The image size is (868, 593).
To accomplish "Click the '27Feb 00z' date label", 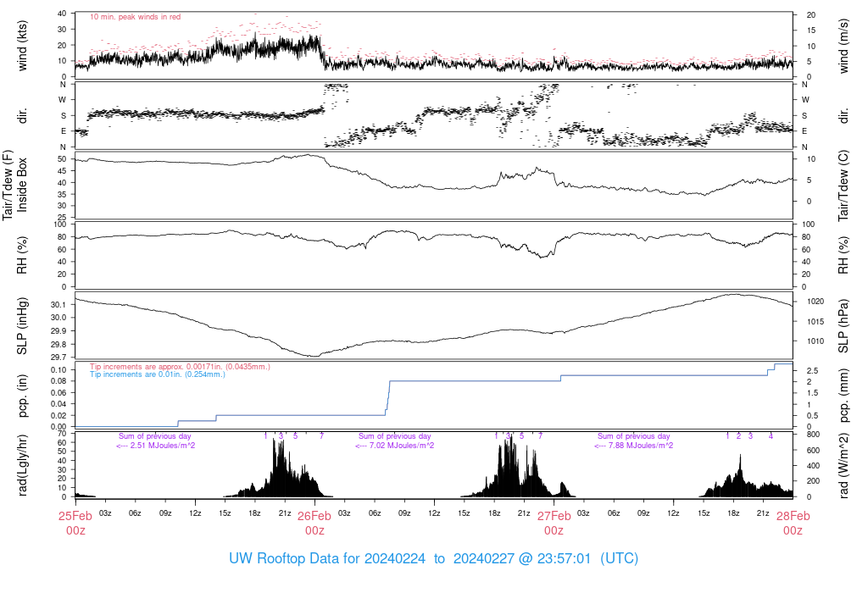I will pos(554,523).
